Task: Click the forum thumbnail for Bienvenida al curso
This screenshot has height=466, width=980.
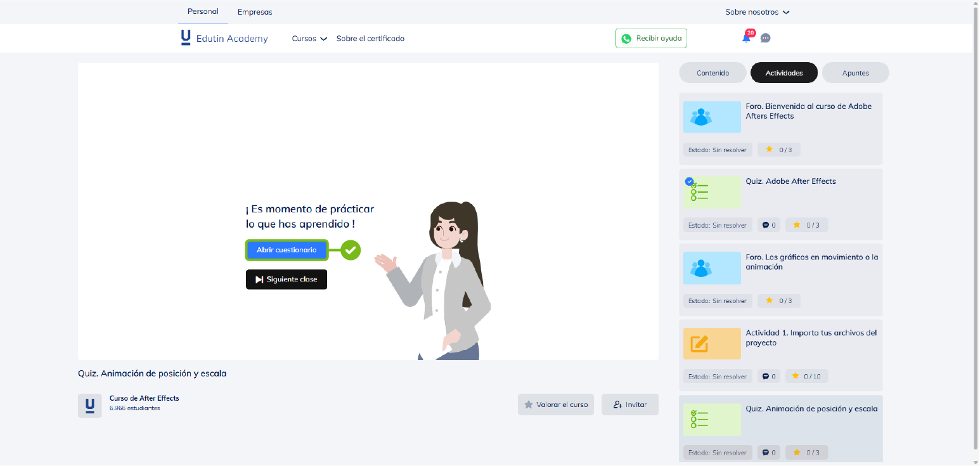Action: click(x=712, y=117)
